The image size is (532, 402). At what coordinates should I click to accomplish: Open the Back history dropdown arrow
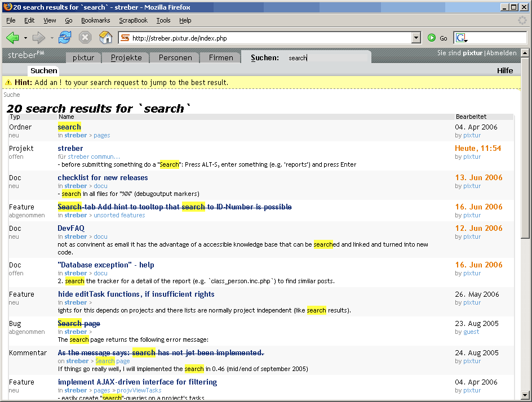click(x=25, y=38)
